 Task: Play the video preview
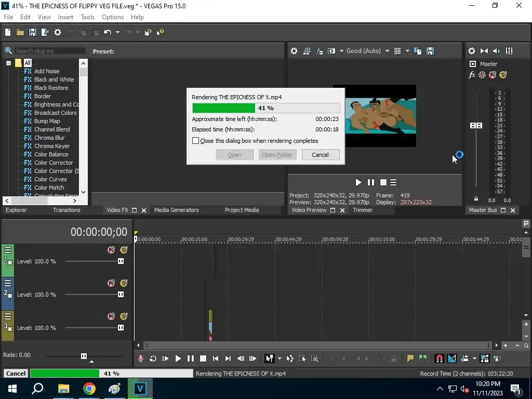tap(358, 182)
